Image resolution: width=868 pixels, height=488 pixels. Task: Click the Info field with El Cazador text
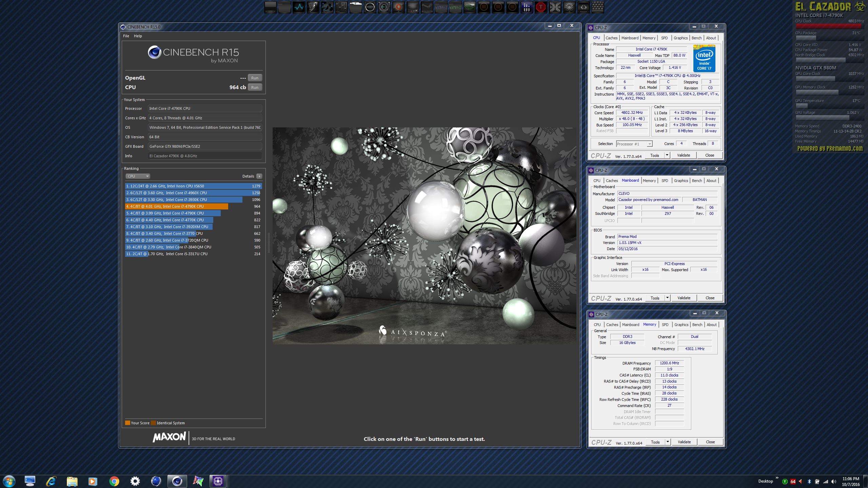[x=205, y=156]
